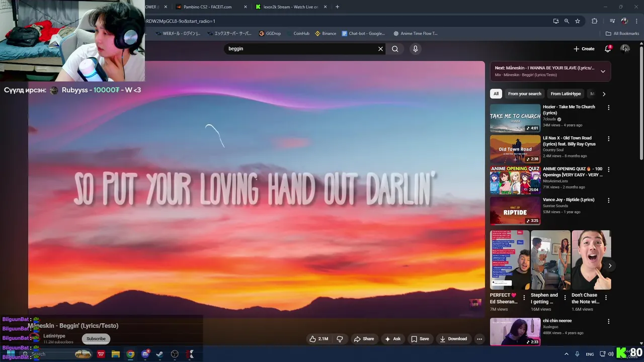Open Chrome media controls icon
The width and height of the screenshot is (644, 362).
[x=612, y=21]
